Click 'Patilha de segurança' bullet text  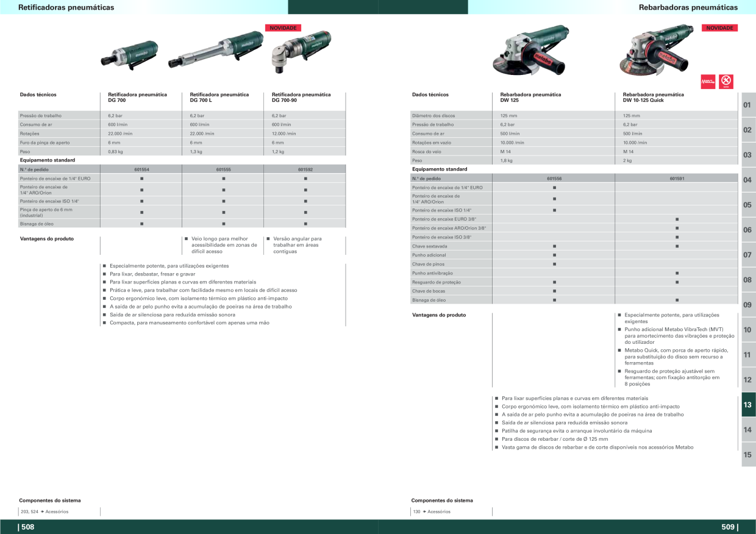577,431
